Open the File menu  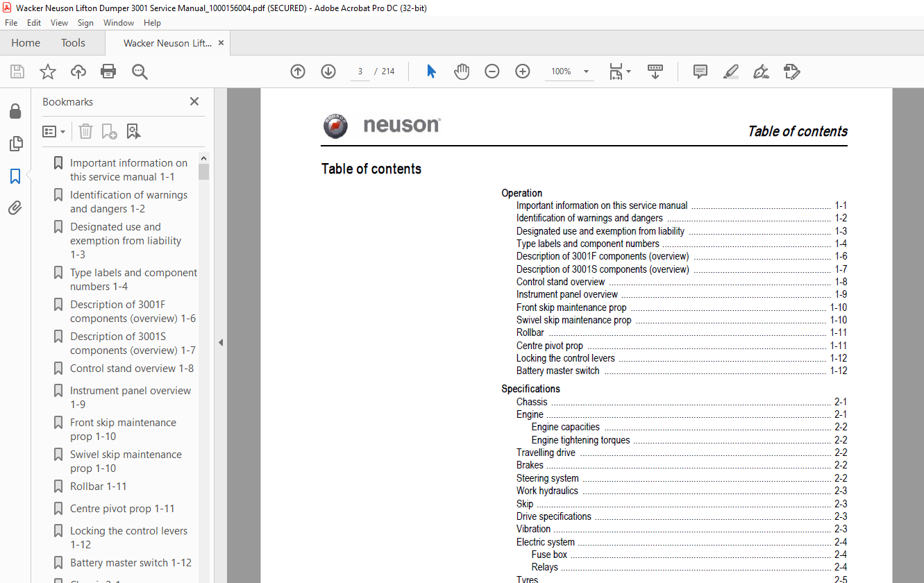click(11, 23)
